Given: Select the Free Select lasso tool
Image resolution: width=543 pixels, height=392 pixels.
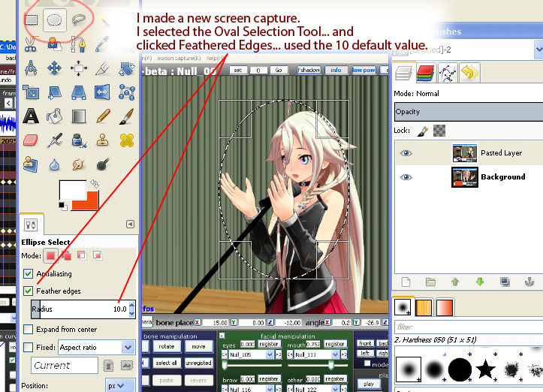Looking at the screenshot, I should tap(79, 20).
